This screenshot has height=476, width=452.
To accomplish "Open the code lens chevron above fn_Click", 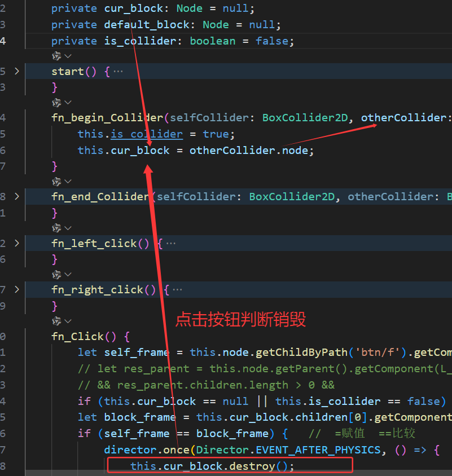I will (x=68, y=321).
